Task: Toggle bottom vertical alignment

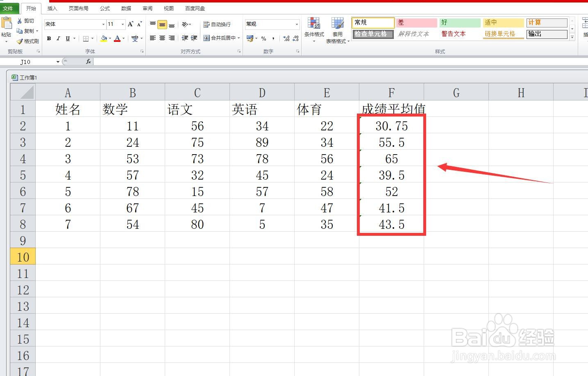Action: (x=172, y=25)
